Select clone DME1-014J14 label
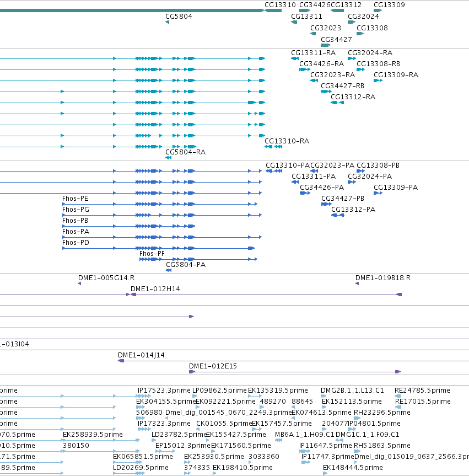The image size is (469, 476). click(141, 355)
